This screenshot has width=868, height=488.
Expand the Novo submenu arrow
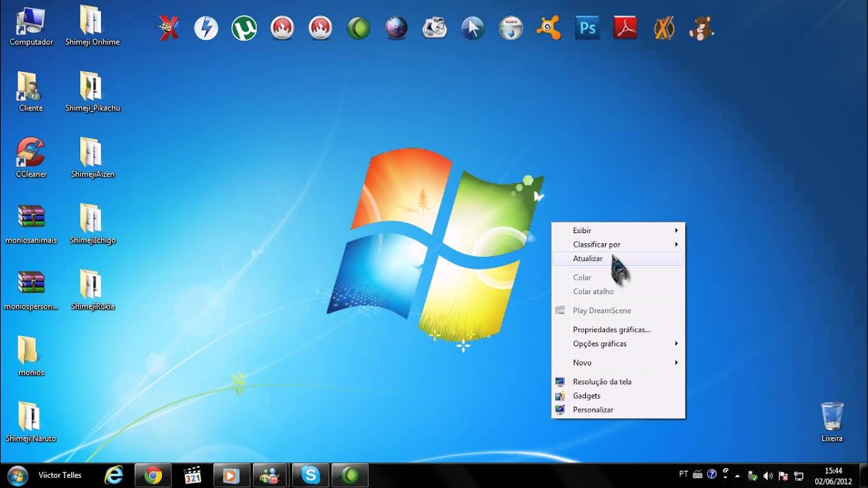[676, 363]
